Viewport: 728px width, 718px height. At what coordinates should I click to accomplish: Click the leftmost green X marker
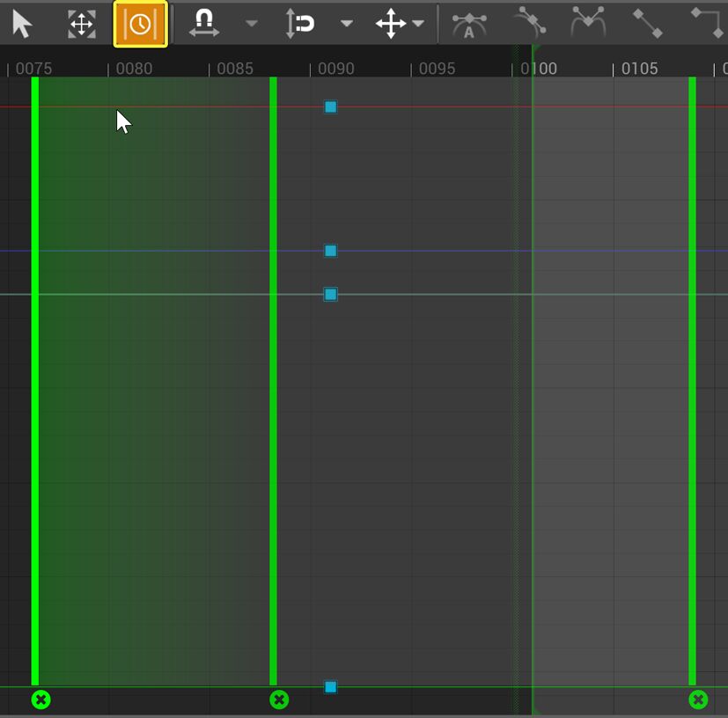(x=41, y=700)
